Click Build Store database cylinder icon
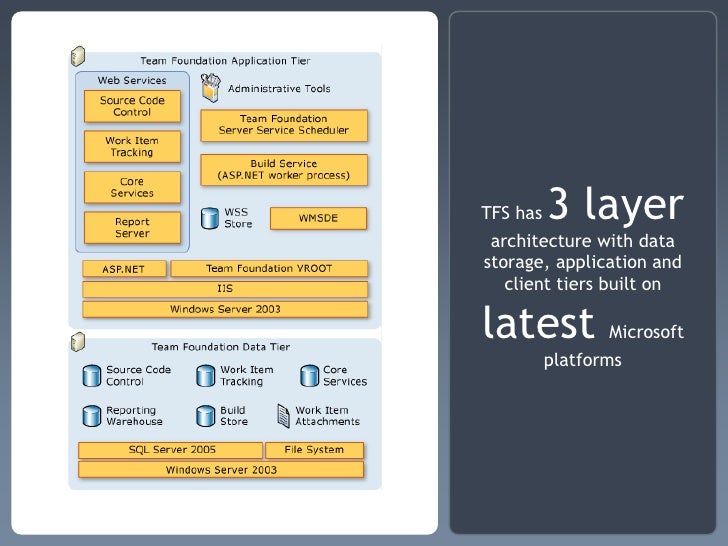728x546 pixels. click(x=205, y=416)
